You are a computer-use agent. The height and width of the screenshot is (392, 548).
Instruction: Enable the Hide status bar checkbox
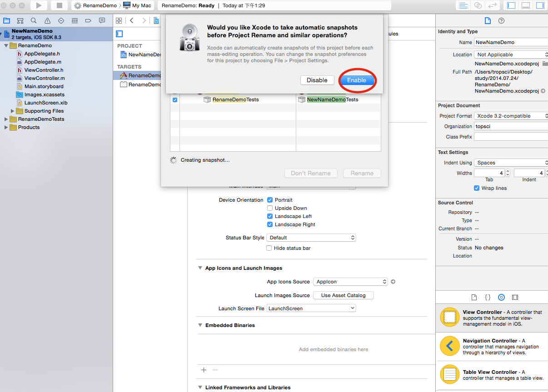click(269, 248)
